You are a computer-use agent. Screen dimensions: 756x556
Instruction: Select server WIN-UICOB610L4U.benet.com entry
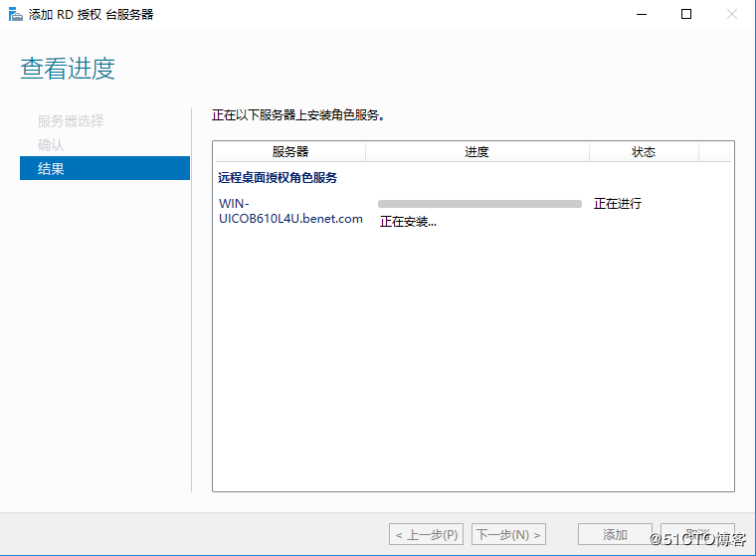pos(290,211)
